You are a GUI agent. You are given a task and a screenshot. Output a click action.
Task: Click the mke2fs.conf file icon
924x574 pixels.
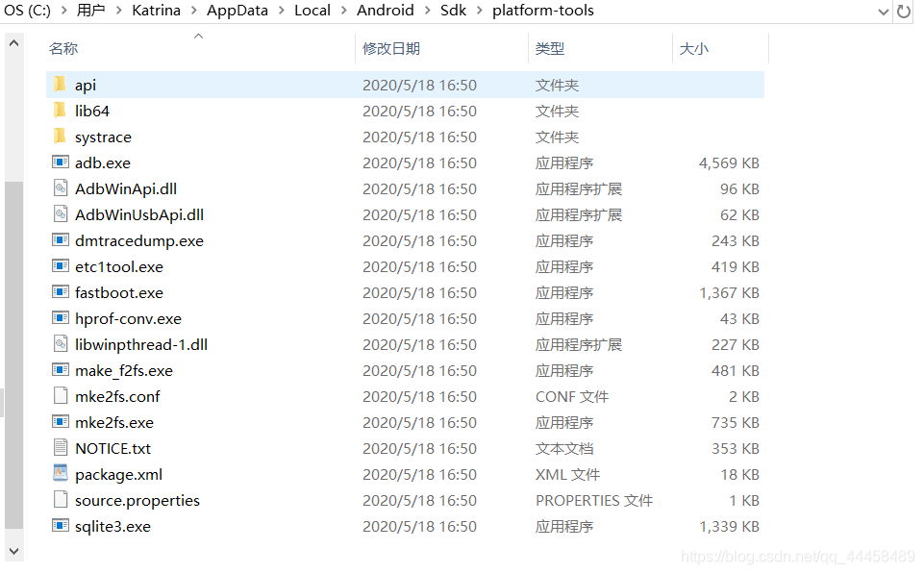pos(61,395)
